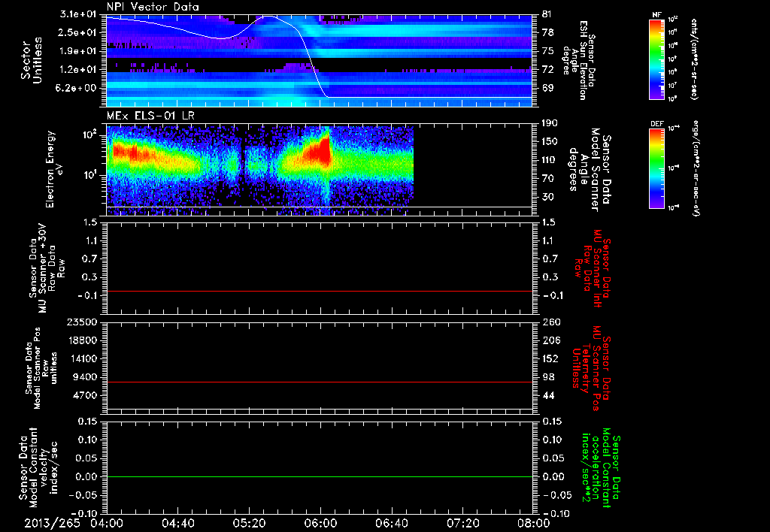
Task: Click the '75' sun elevation tick
Action: pyautogui.click(x=547, y=51)
